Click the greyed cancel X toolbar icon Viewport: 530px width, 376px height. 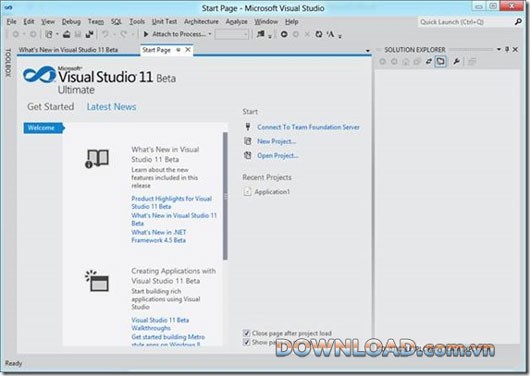307,34
